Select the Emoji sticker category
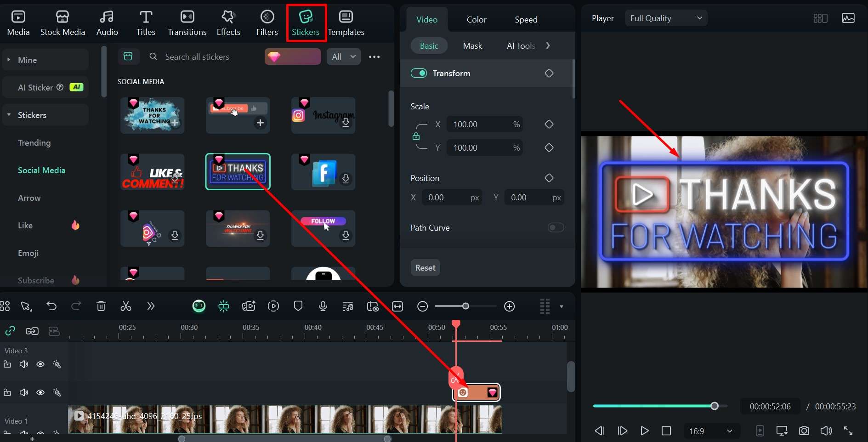 (28, 253)
